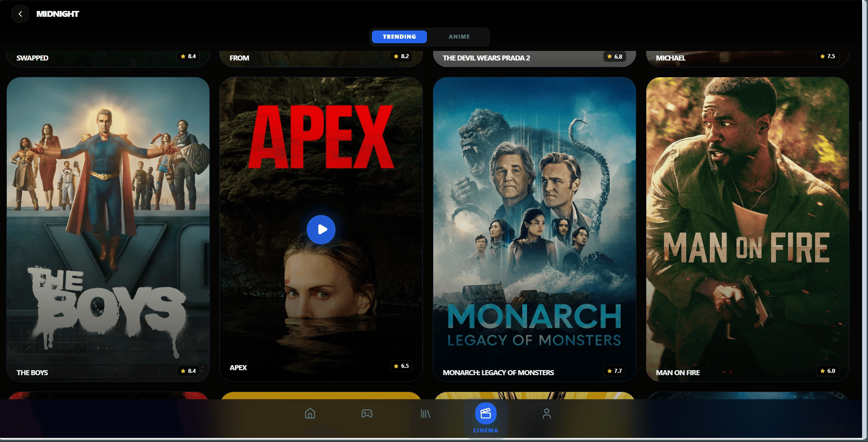Click the Swapped title label
This screenshot has width=868, height=442.
pyautogui.click(x=32, y=58)
